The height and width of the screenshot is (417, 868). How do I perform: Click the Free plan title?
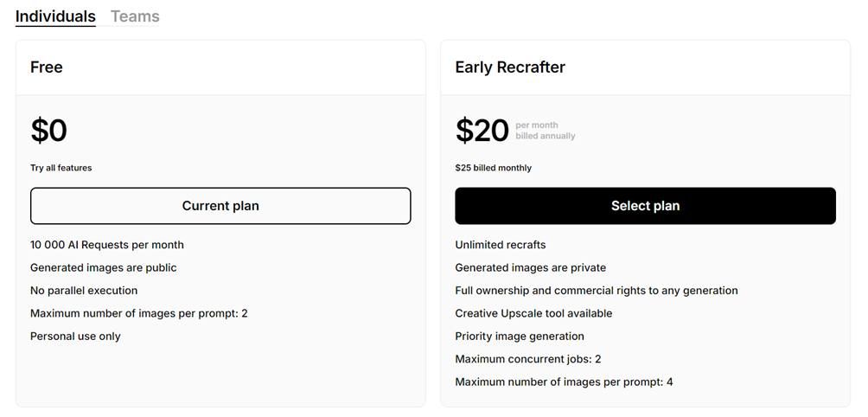click(x=47, y=67)
